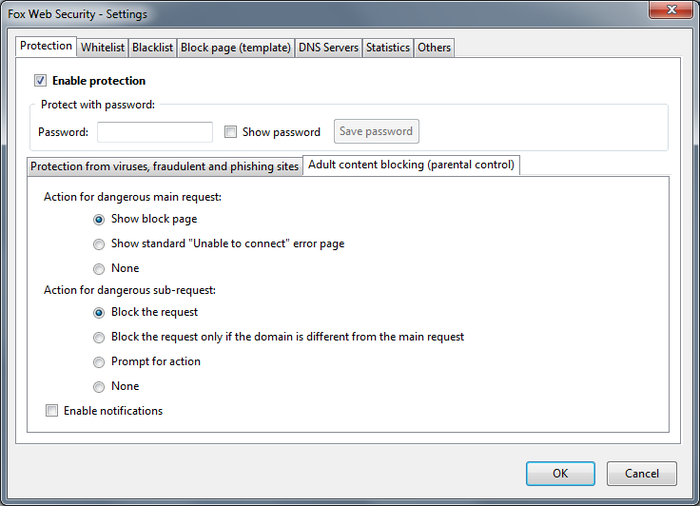Select the Protection from viruses sub-tab

[x=165, y=167]
